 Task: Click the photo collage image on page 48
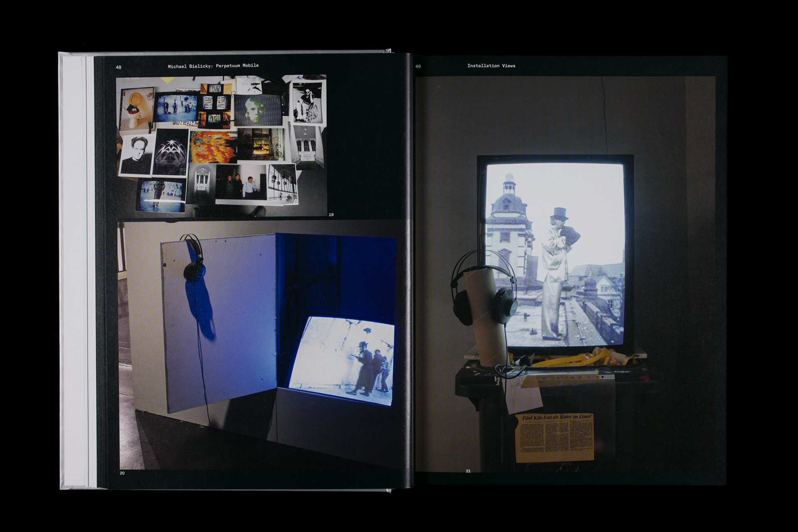tap(221, 145)
